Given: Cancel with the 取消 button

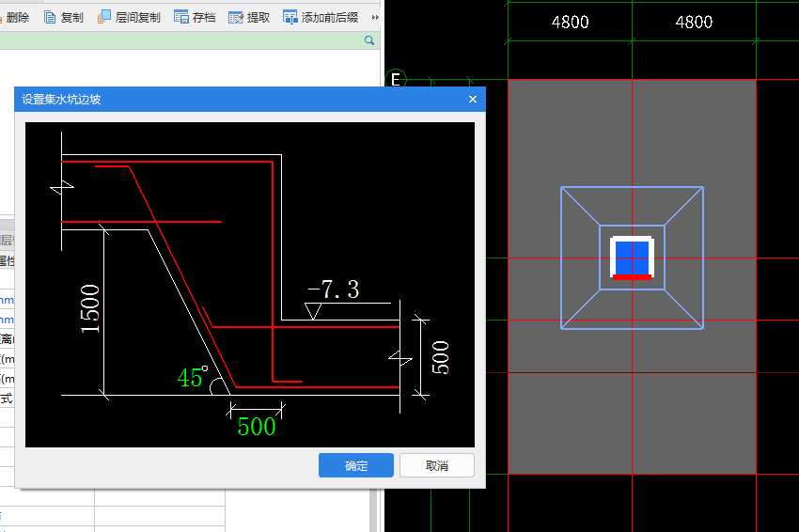Looking at the screenshot, I should pos(437,465).
